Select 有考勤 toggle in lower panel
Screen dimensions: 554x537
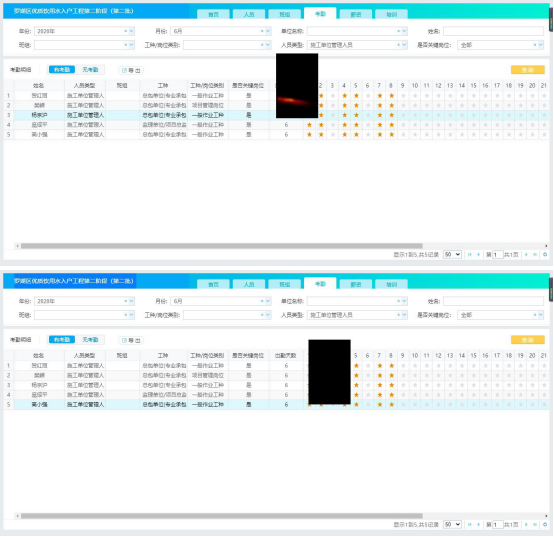(x=62, y=340)
